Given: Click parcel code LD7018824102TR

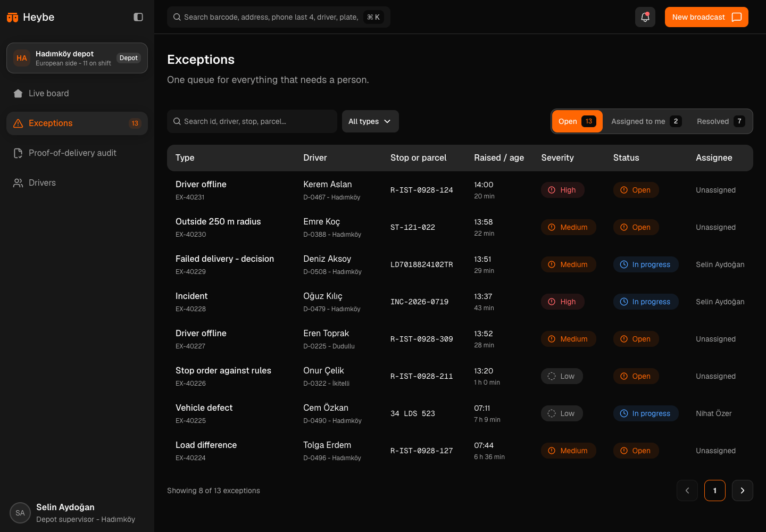Looking at the screenshot, I should (x=422, y=264).
